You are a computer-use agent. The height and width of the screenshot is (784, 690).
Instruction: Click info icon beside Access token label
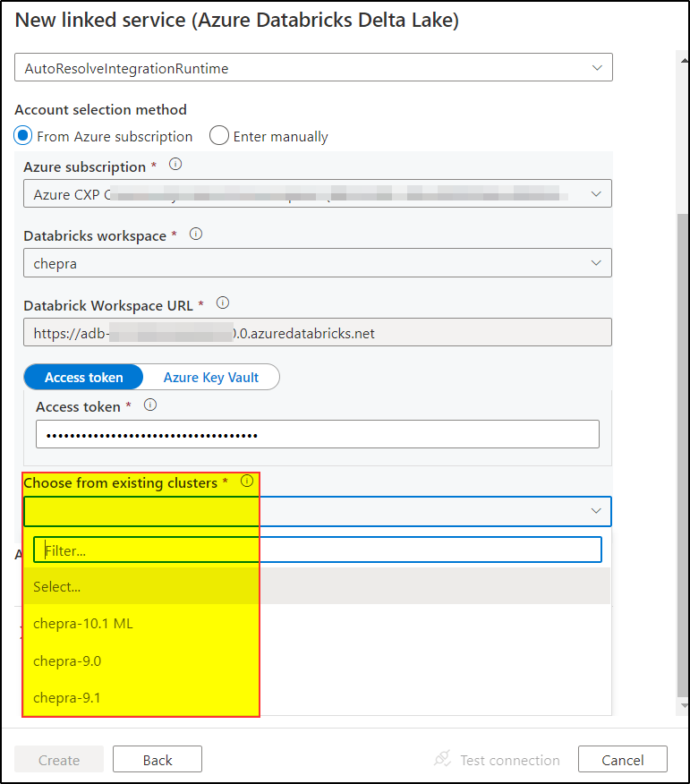pos(150,405)
